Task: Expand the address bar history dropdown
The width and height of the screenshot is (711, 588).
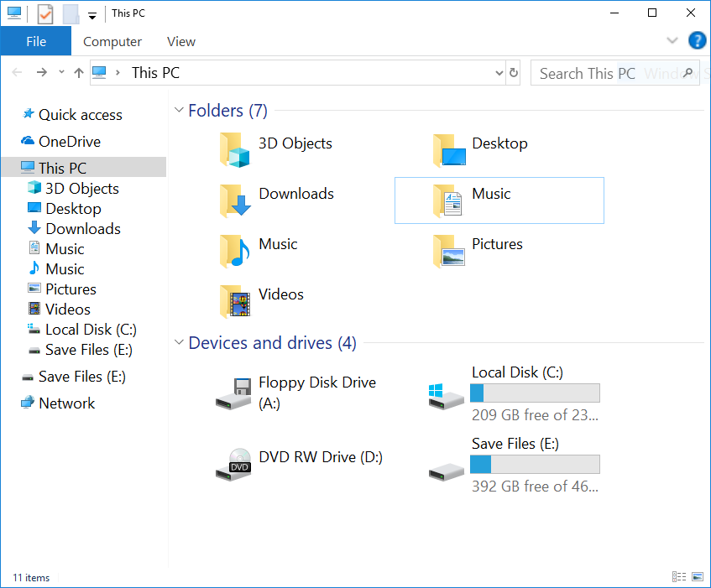Action: point(499,73)
